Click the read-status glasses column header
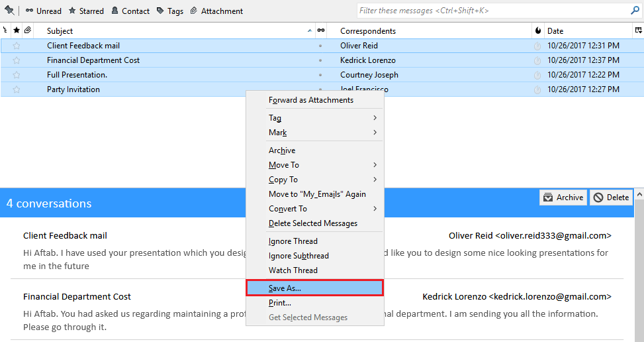The image size is (644, 342). (x=320, y=30)
